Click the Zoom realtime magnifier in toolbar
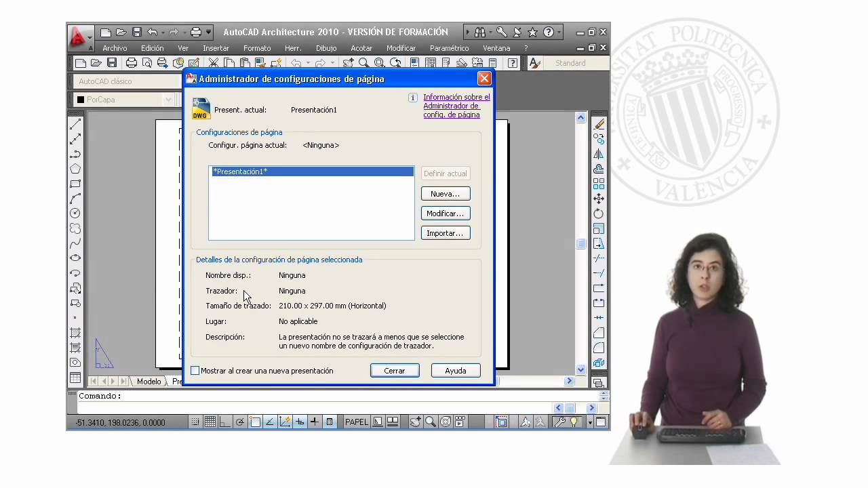Viewport: 868px width, 488px height. click(x=363, y=63)
